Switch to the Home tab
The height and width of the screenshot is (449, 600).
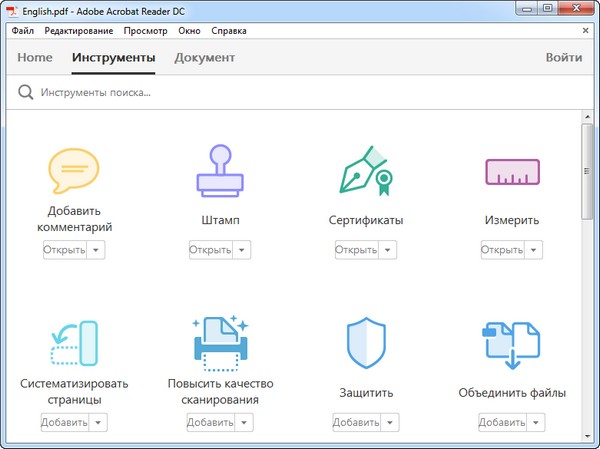[35, 58]
